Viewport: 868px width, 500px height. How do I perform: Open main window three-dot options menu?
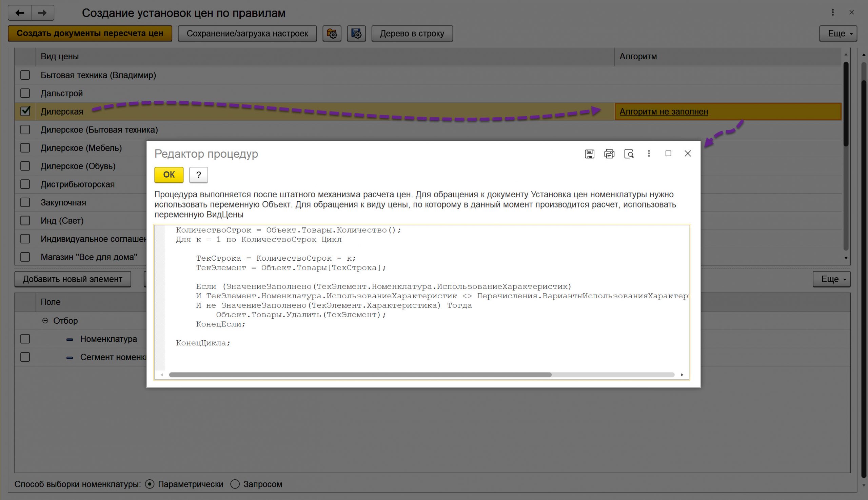point(833,12)
